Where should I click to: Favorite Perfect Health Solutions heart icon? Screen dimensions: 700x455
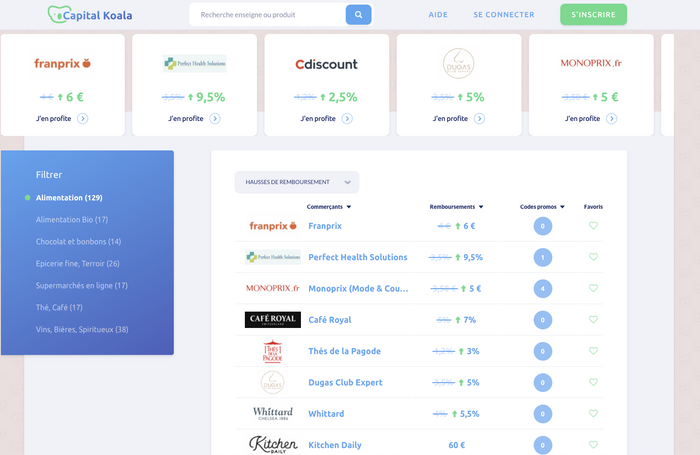pos(593,257)
